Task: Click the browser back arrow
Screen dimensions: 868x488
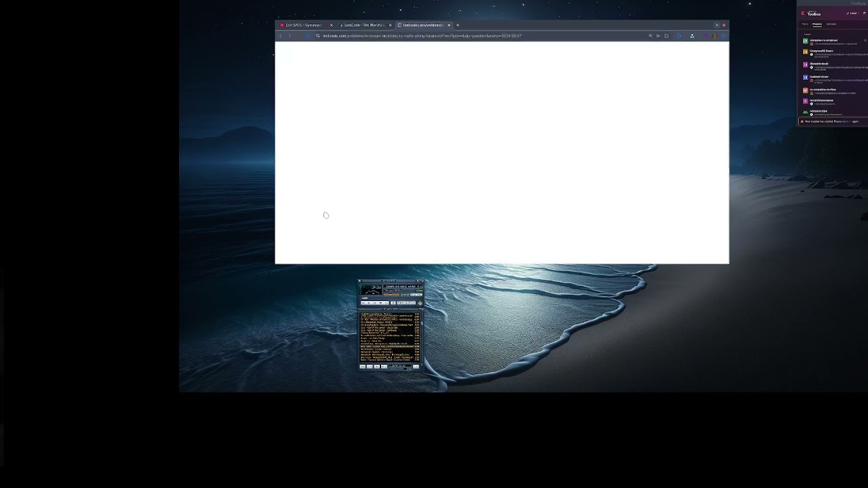Action: click(x=281, y=35)
